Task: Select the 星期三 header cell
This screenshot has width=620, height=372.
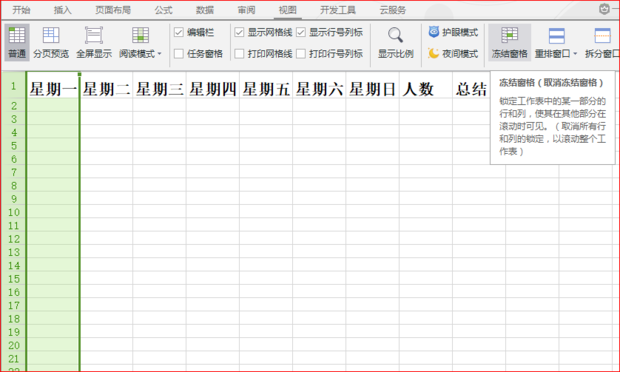Action: [159, 85]
